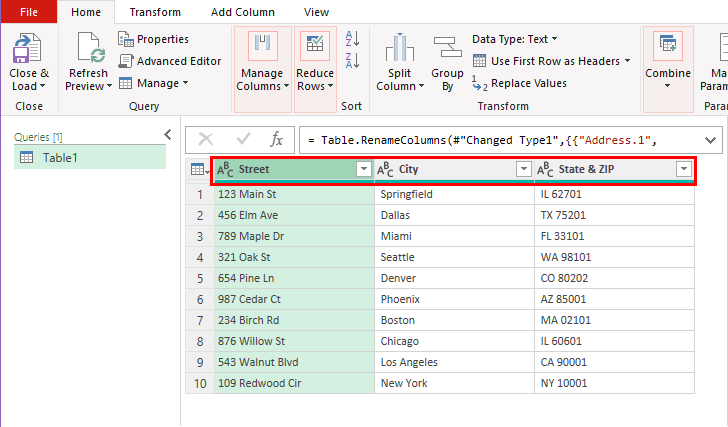Open query Properties
The width and height of the screenshot is (728, 427).
click(x=153, y=39)
